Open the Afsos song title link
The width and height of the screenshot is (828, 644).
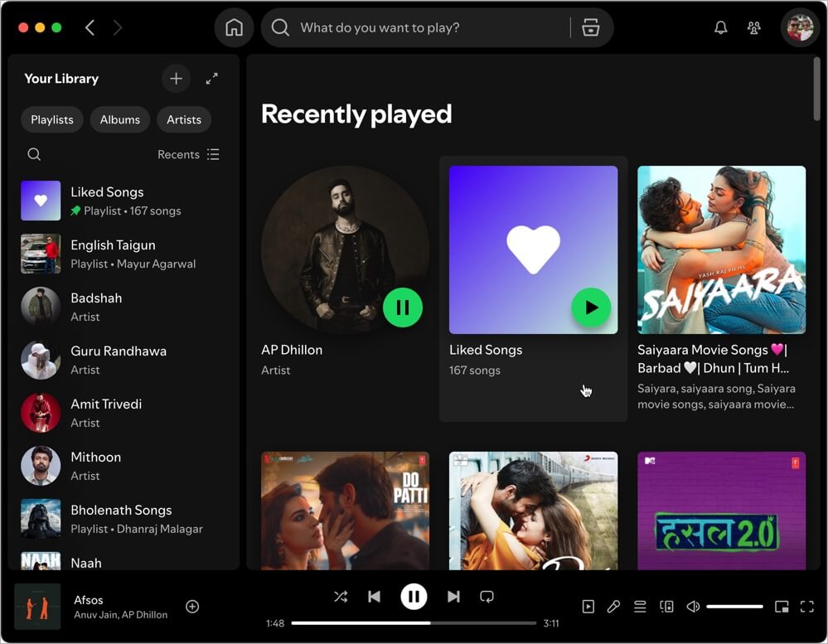coord(89,600)
